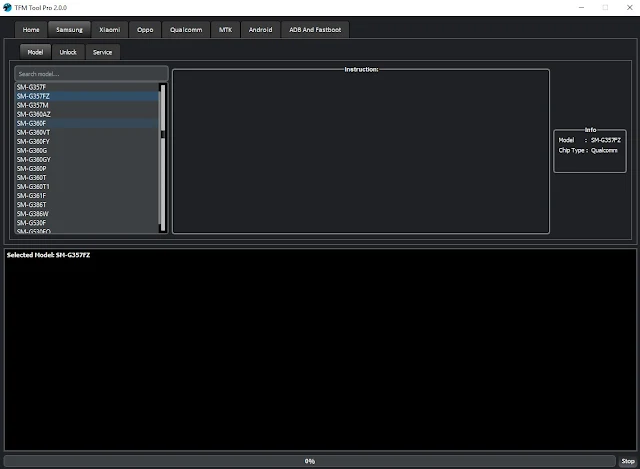Choose the SM-G360P model
Image resolution: width=640 pixels, height=469 pixels.
(87, 169)
